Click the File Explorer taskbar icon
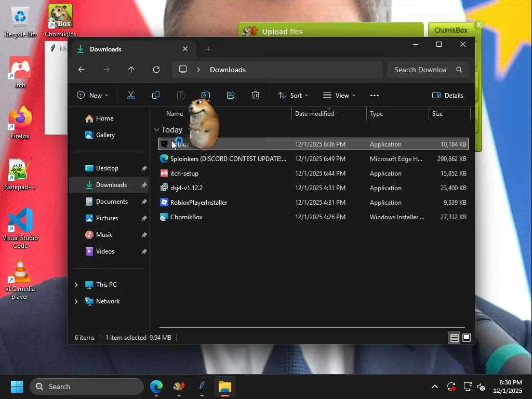Image resolution: width=532 pixels, height=399 pixels. tap(224, 387)
